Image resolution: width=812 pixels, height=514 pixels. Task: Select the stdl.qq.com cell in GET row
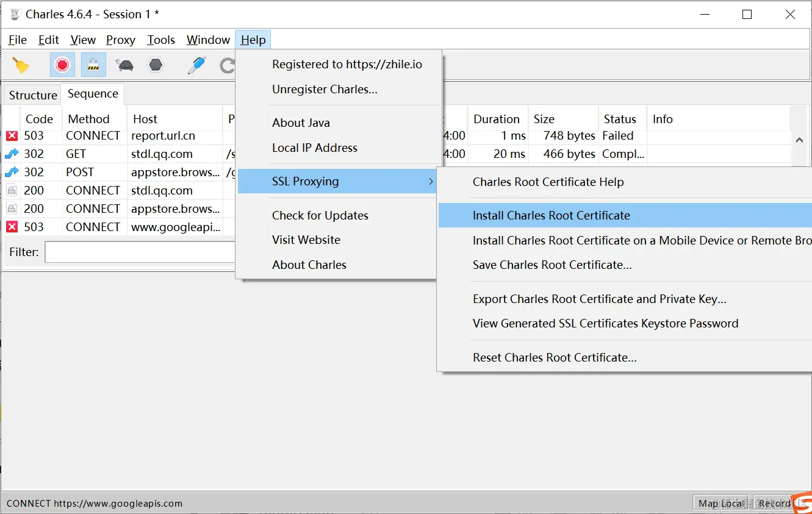(x=174, y=154)
